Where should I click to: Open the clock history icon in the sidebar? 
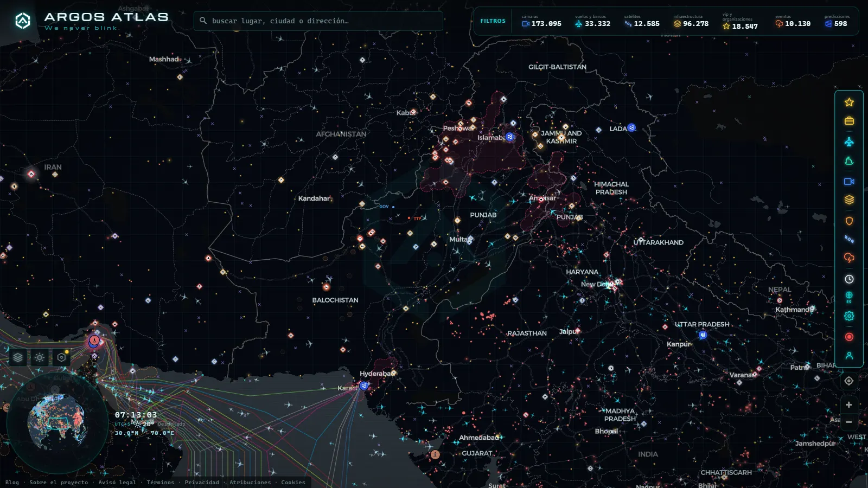(849, 279)
